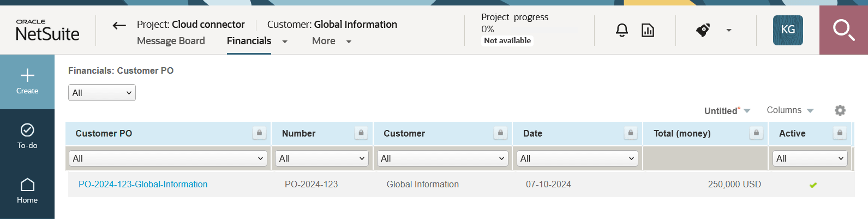Open the KG user avatar
The width and height of the screenshot is (868, 219).
788,30
